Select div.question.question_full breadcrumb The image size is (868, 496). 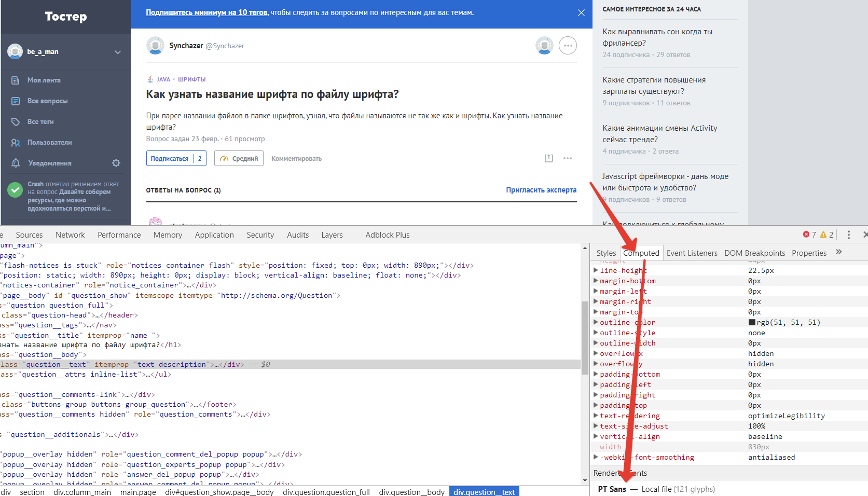point(326,492)
